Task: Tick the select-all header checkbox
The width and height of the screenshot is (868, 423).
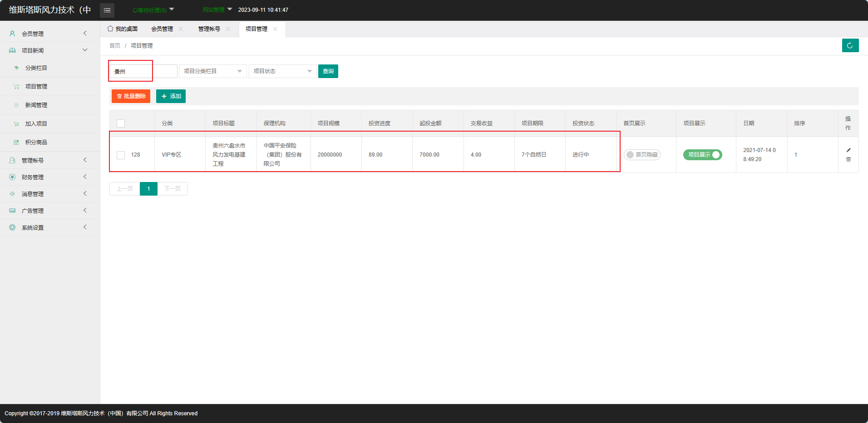Action: (x=121, y=123)
